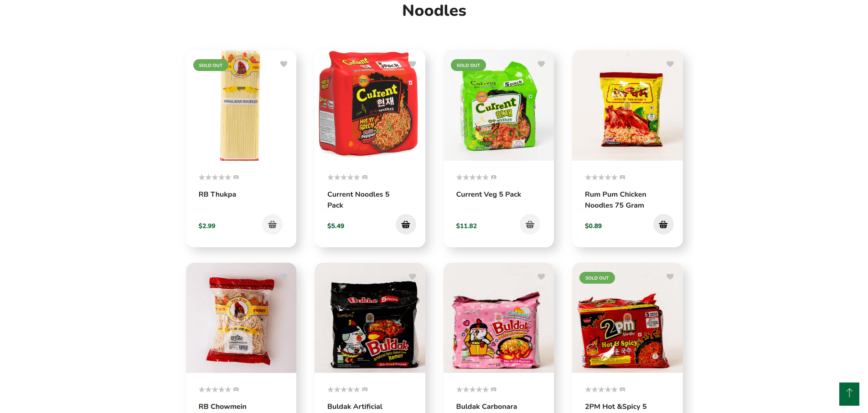
Task: Open Buldak Artificial product title link
Action: (355, 407)
